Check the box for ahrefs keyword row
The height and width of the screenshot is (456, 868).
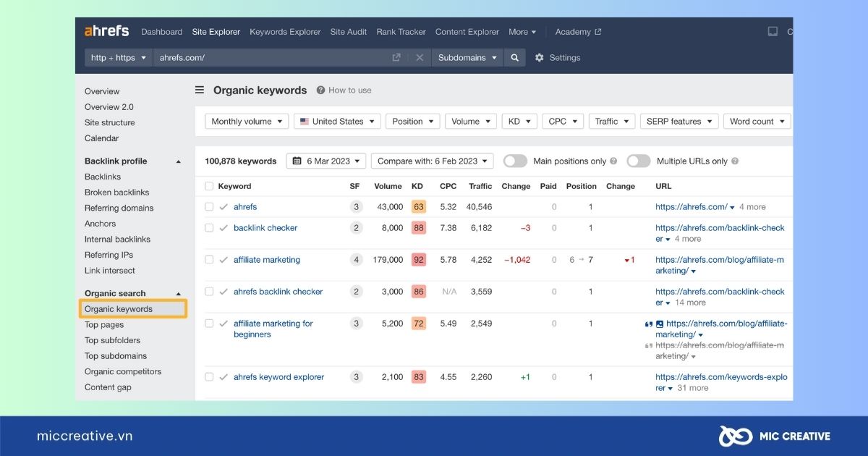209,207
